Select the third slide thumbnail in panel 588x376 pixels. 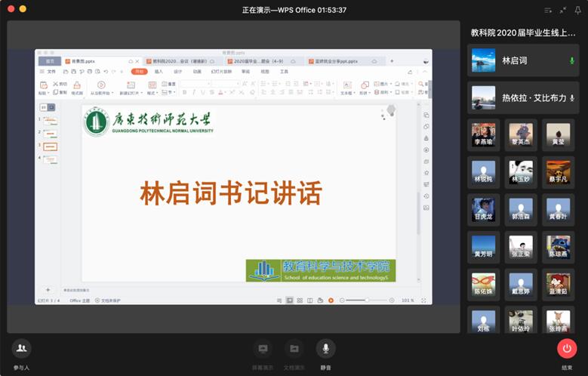click(51, 146)
